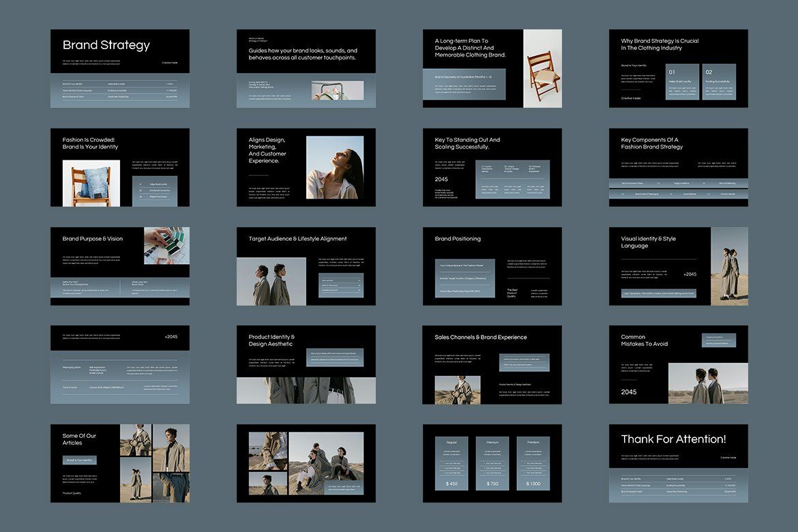Screen dimensions: 798x532
Task: Click the woman looking up portrait photo
Action: click(335, 168)
